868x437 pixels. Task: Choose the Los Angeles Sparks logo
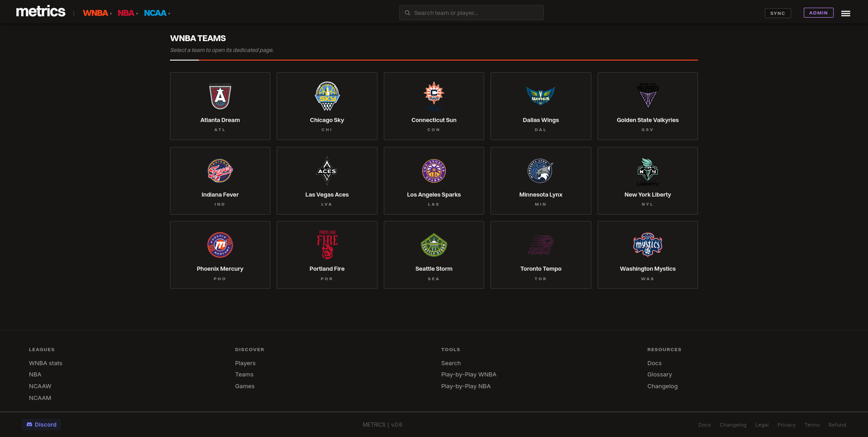[434, 171]
